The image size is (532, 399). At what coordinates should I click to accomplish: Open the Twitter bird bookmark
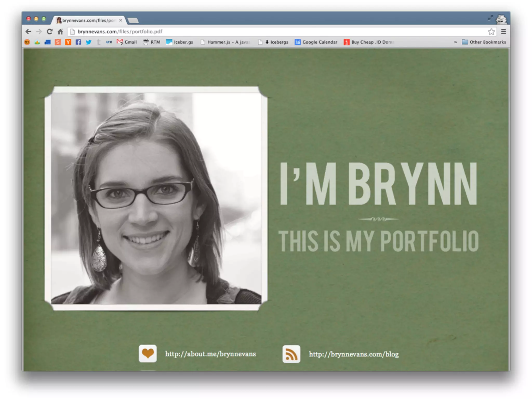pyautogui.click(x=88, y=42)
